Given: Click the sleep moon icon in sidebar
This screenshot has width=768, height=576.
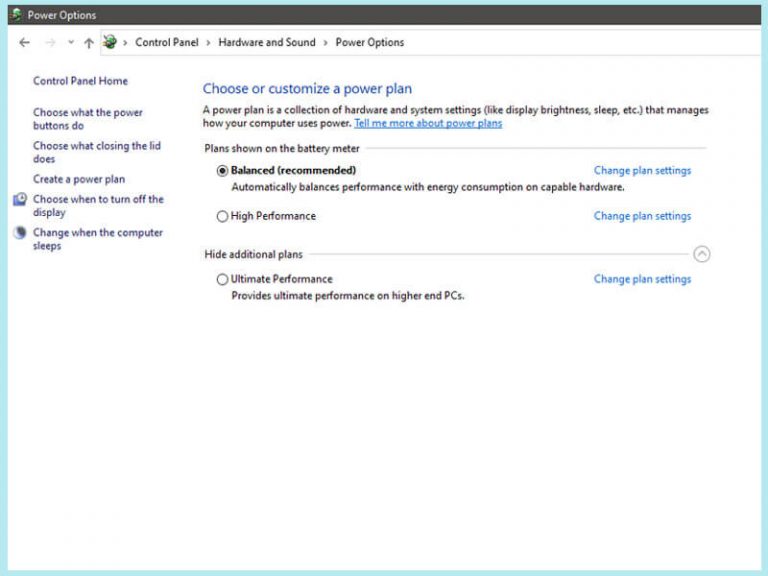Looking at the screenshot, I should [20, 233].
